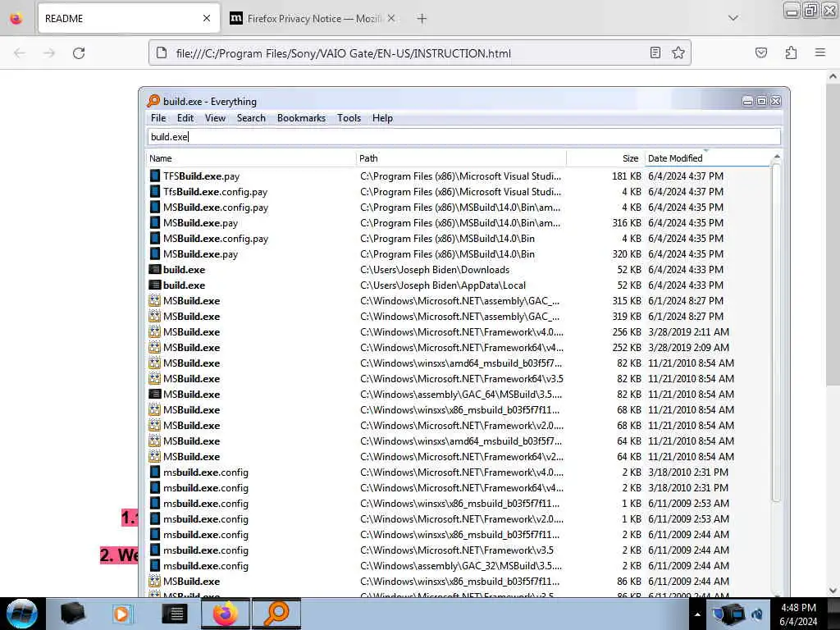This screenshot has height=630, width=840.
Task: Select the README tab
Action: pos(129,18)
